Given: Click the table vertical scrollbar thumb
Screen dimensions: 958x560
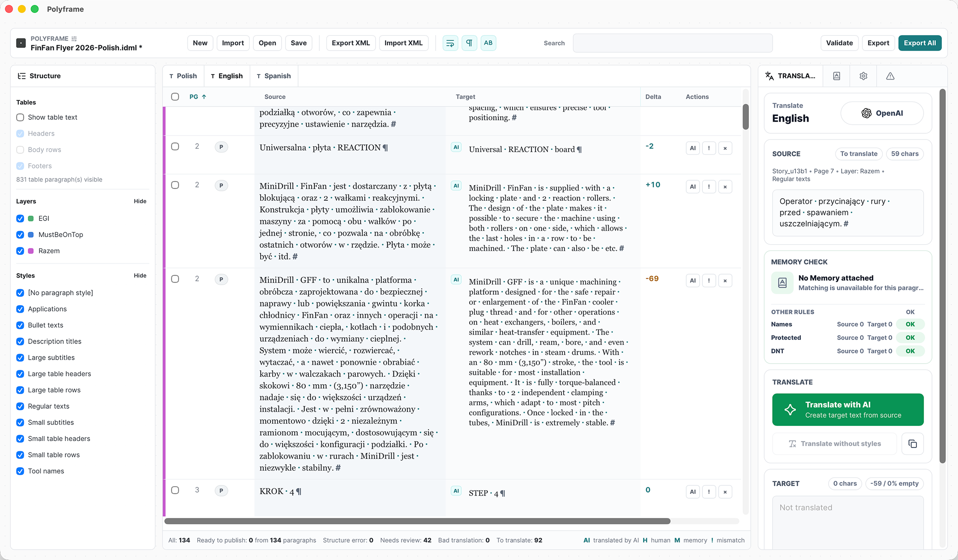Looking at the screenshot, I should pyautogui.click(x=745, y=116).
